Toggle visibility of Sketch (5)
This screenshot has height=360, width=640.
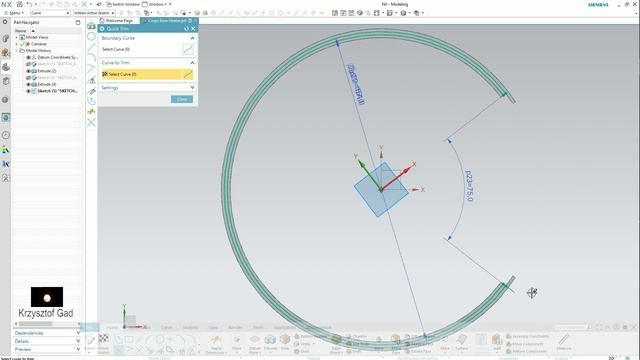(x=29, y=91)
